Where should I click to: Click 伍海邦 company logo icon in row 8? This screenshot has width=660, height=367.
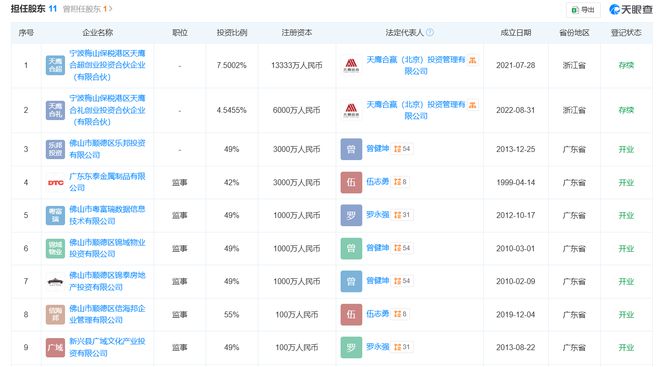tap(56, 314)
